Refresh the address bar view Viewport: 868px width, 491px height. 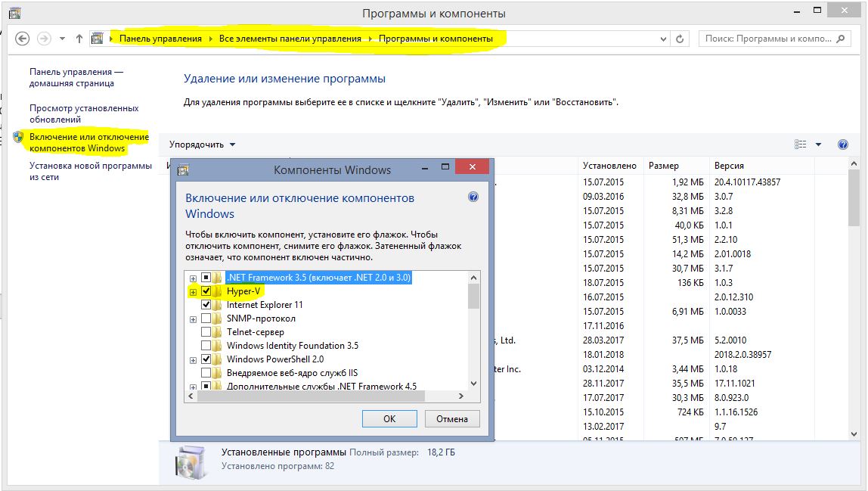pyautogui.click(x=680, y=39)
